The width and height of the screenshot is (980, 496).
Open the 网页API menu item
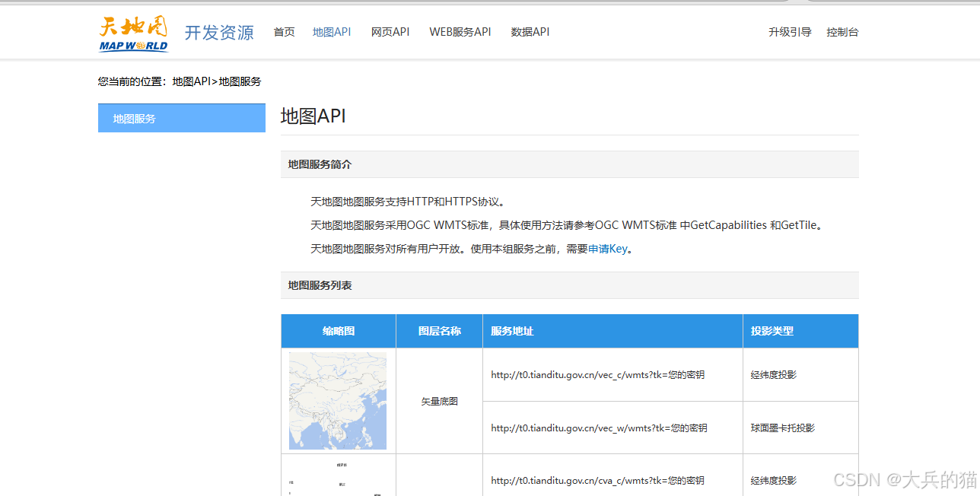coord(390,32)
